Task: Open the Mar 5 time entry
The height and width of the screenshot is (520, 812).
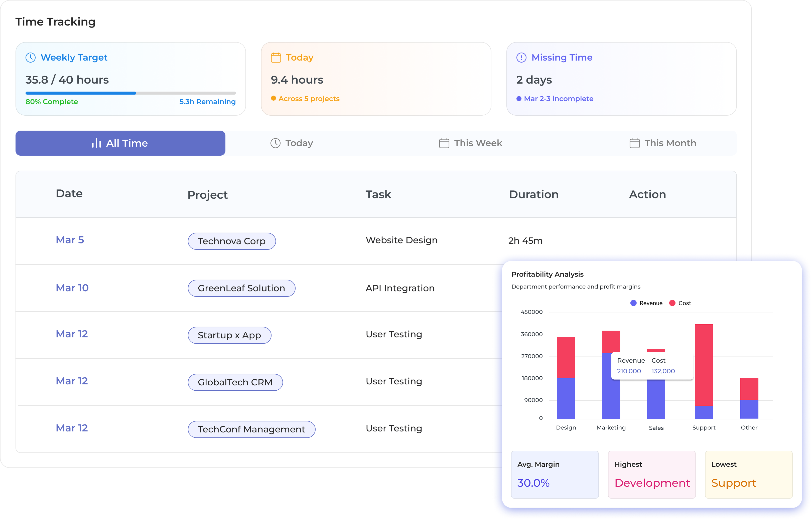Action: point(70,240)
